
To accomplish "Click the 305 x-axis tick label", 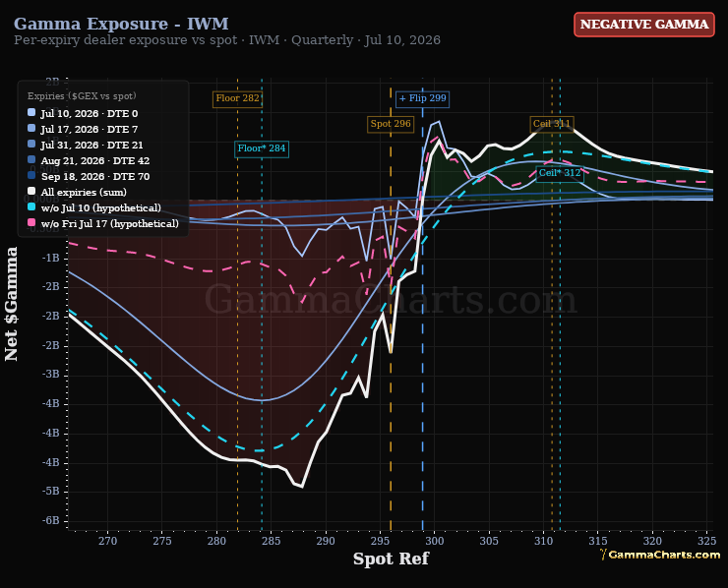I will tap(489, 541).
